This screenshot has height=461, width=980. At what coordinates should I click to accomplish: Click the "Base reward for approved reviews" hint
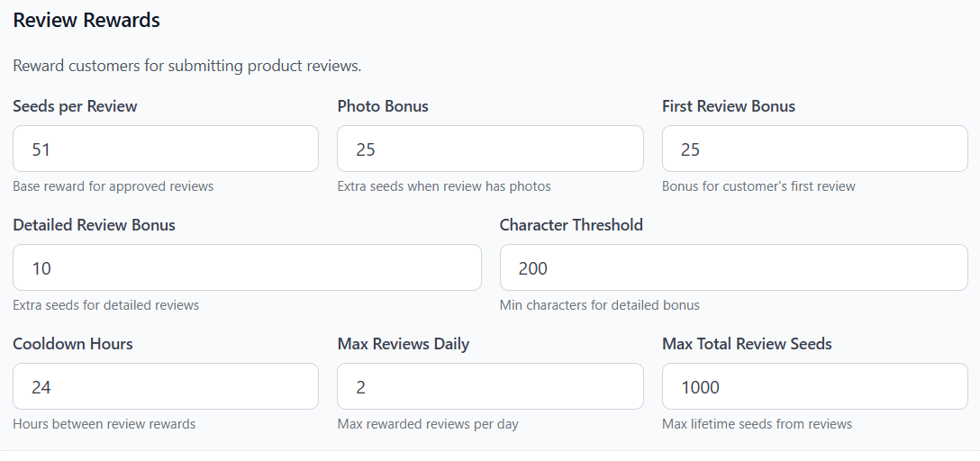click(113, 186)
